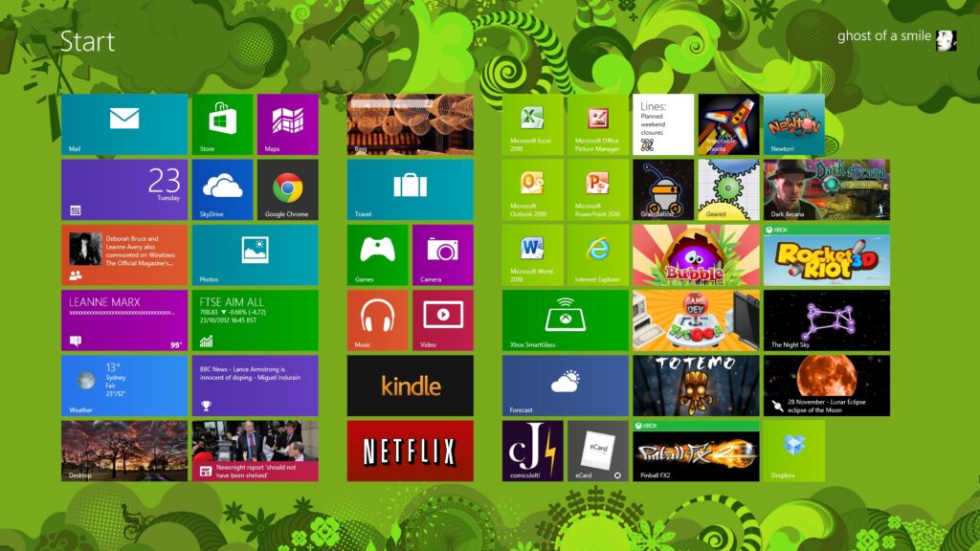Open the calendar tile showing 23 Tuesday
980x551 pixels.
[x=124, y=189]
